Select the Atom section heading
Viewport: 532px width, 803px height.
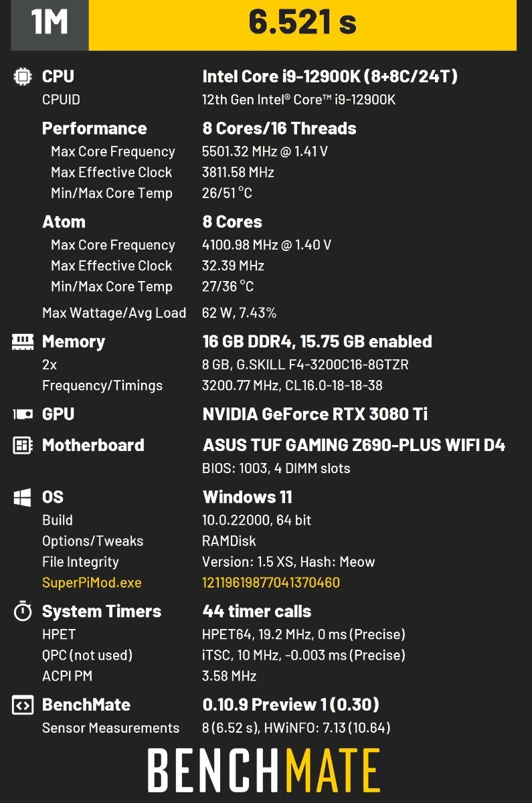64,221
